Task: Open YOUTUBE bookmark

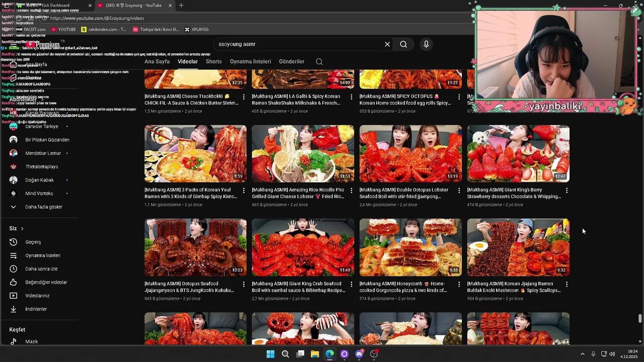Action: point(63,30)
